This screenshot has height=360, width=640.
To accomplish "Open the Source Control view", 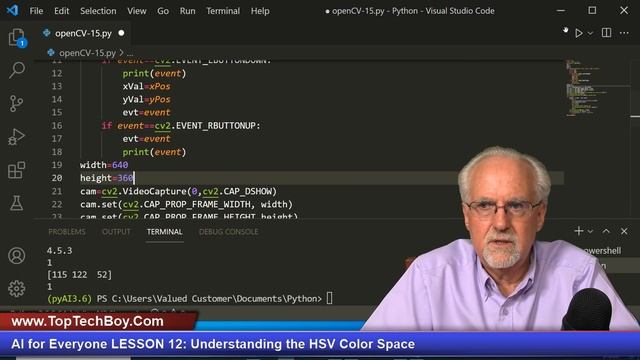I will 16,104.
